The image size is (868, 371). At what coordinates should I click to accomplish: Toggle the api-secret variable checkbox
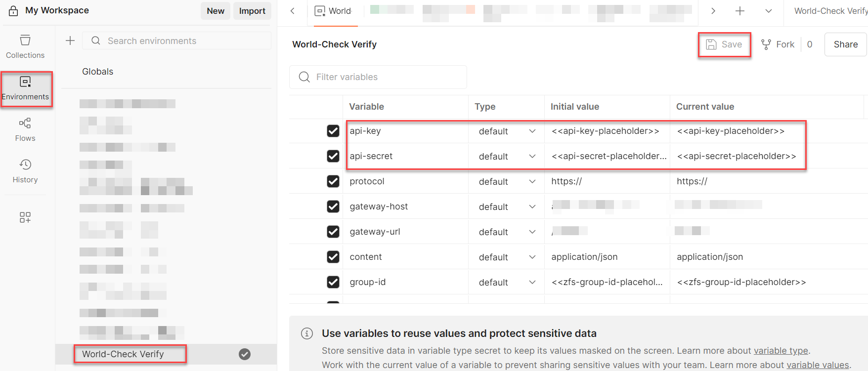pos(333,156)
